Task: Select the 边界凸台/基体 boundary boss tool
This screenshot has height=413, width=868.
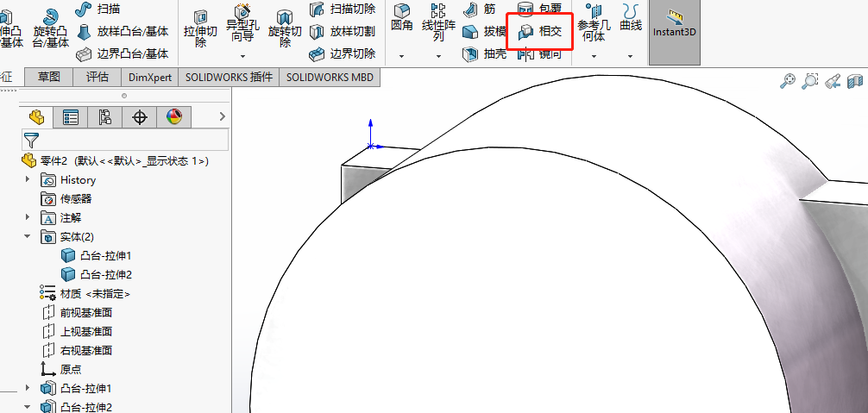Action: [123, 53]
